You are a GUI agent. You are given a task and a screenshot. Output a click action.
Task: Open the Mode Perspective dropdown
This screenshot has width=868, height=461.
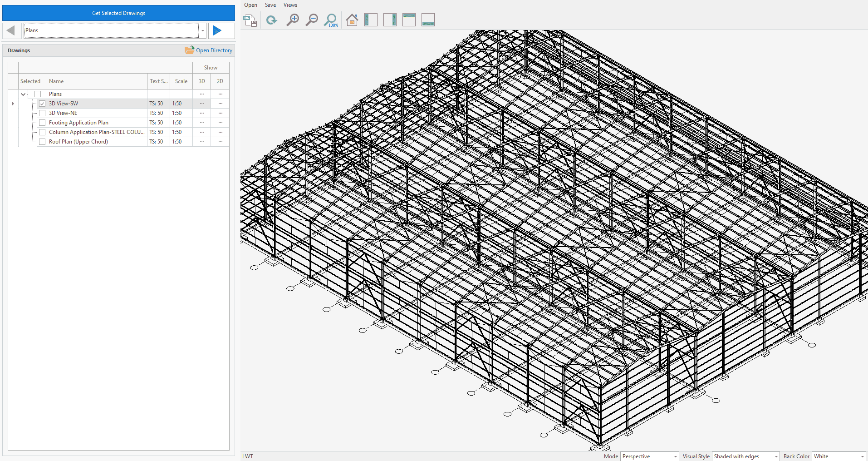(649, 456)
